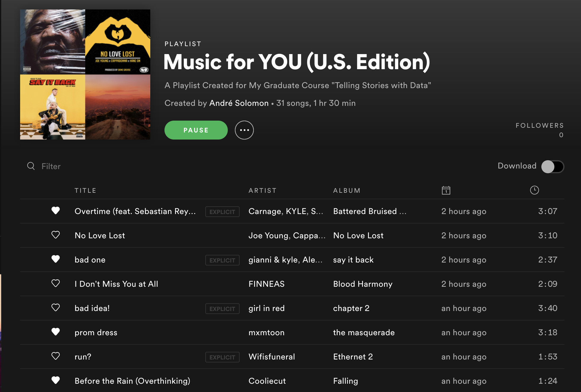Viewport: 581px width, 392px height.
Task: Click the magnifier icon beside Filter
Action: [x=31, y=166]
